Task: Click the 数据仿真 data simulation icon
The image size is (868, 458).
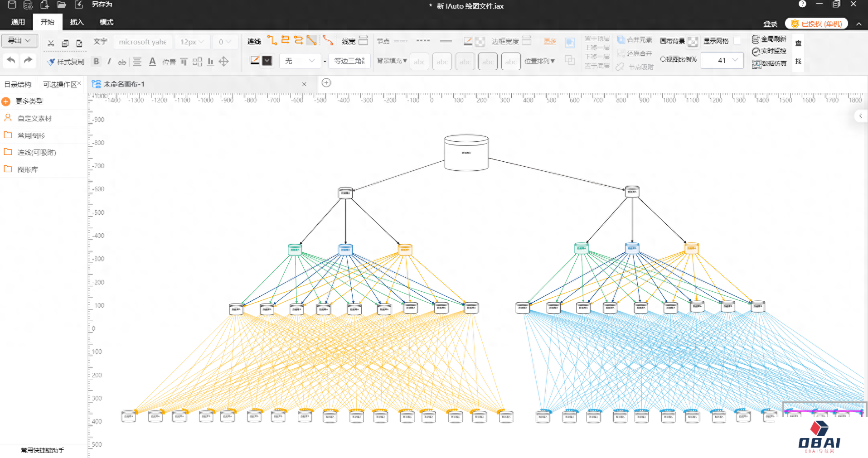Action: coord(756,64)
